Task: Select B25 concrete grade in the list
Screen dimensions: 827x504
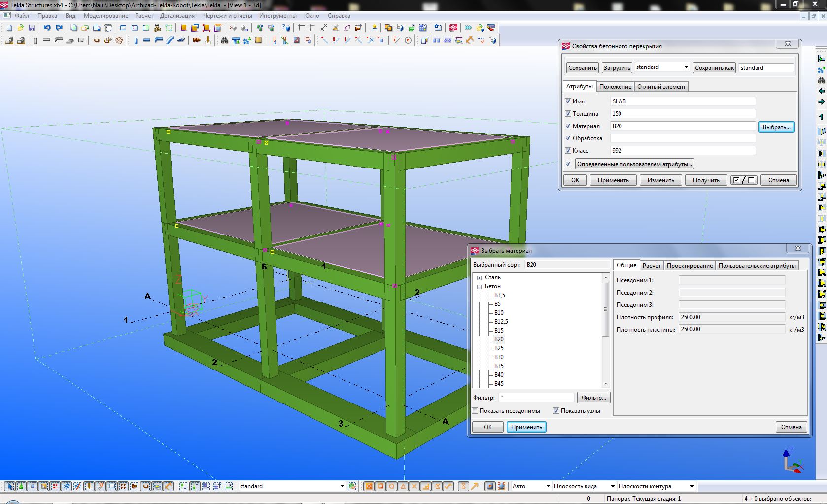Action: pyautogui.click(x=499, y=348)
